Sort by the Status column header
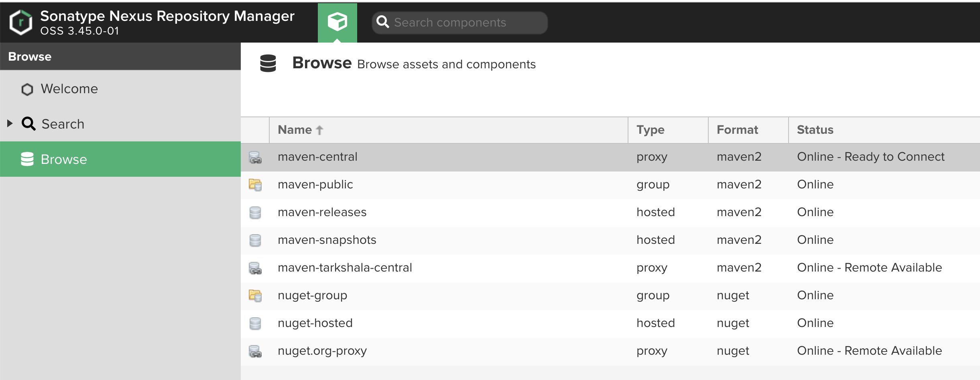The image size is (980, 380). click(x=884, y=130)
